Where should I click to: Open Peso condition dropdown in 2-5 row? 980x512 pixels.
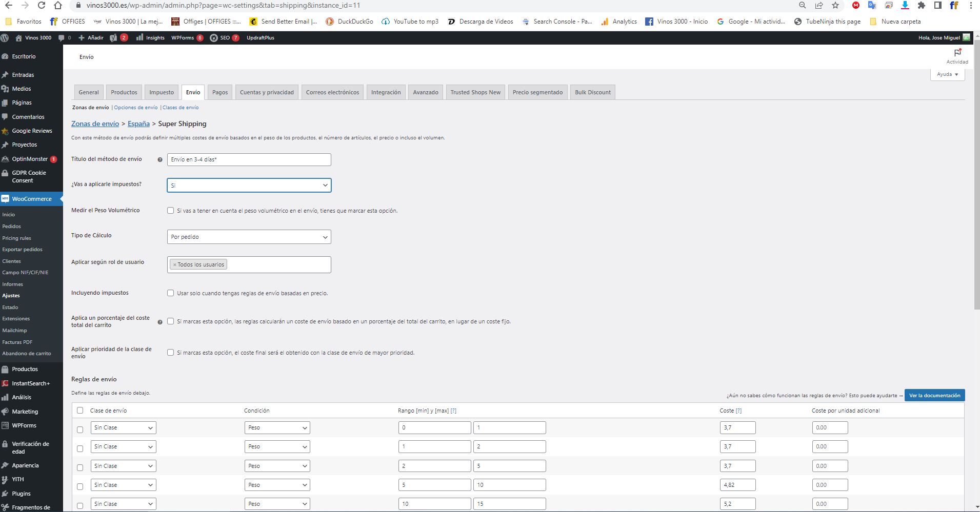tap(277, 466)
